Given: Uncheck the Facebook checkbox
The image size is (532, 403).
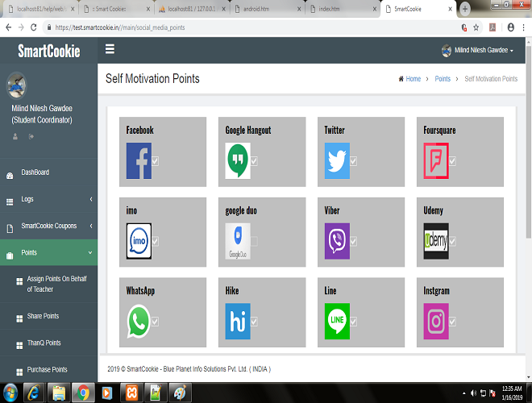Looking at the screenshot, I should 155,161.
